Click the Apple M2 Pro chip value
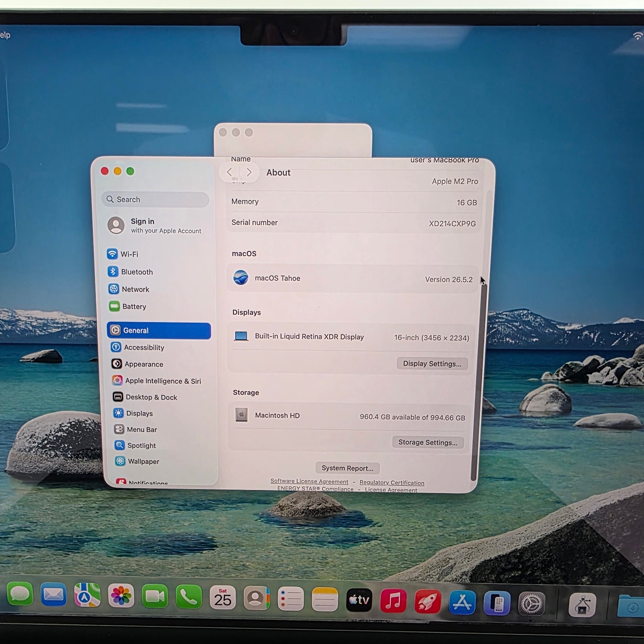The image size is (644, 644). (455, 181)
